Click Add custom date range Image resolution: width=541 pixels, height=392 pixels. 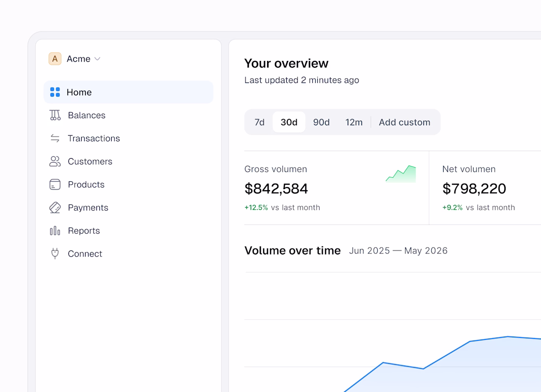point(404,122)
